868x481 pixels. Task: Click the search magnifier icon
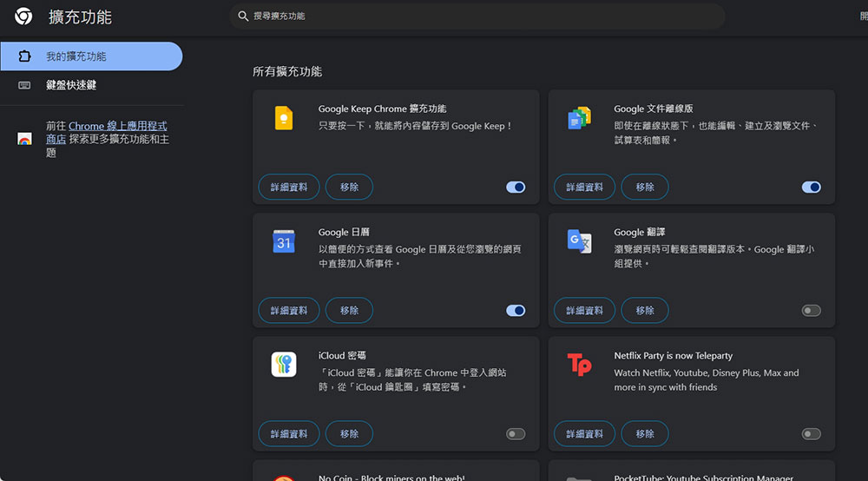click(x=242, y=16)
